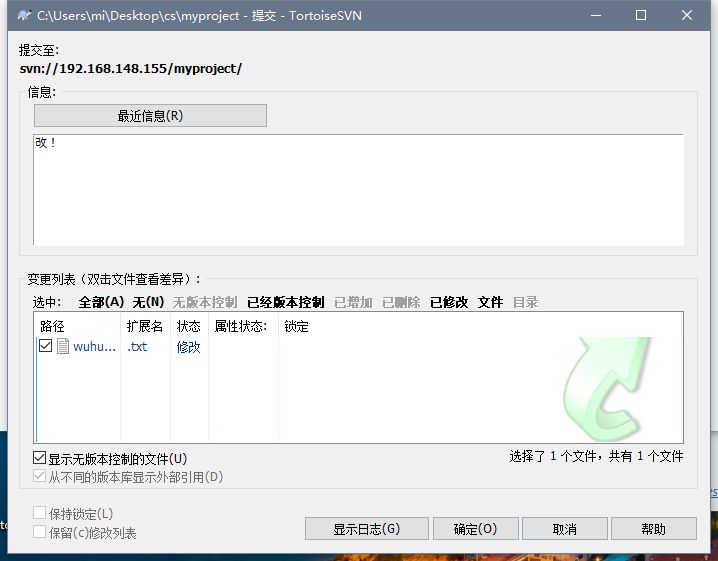Click the TortoiseSVN turtle icon in title bar
The width and height of the screenshot is (718, 561).
[x=24, y=15]
